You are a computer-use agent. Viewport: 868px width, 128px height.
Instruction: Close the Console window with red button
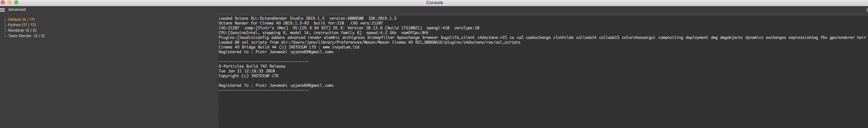click(x=3, y=2)
